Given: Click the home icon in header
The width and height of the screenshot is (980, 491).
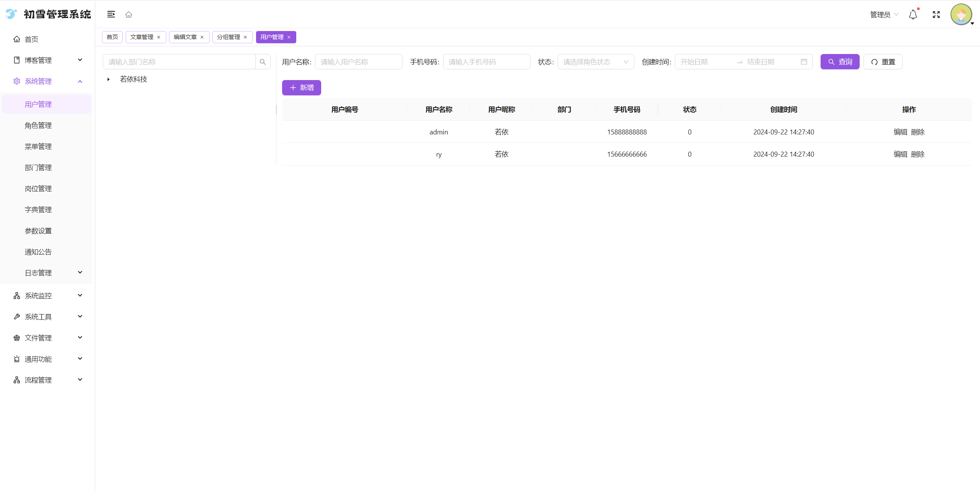Looking at the screenshot, I should 129,15.
